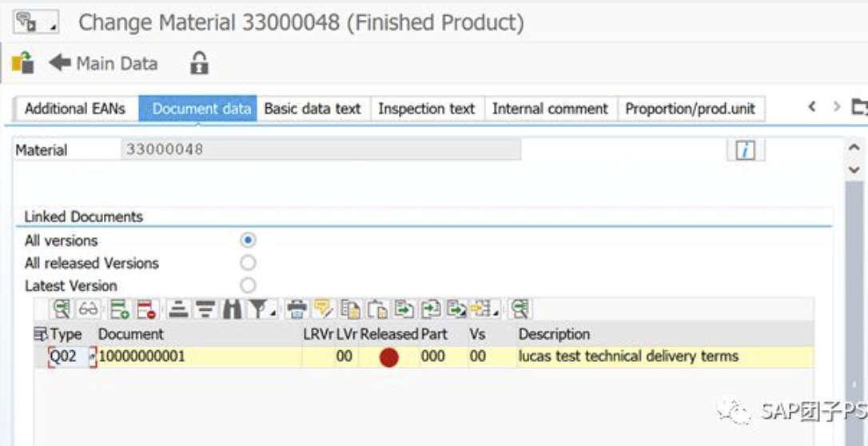The width and height of the screenshot is (868, 446).
Task: Click the Sort ascending icon
Action: 178,309
